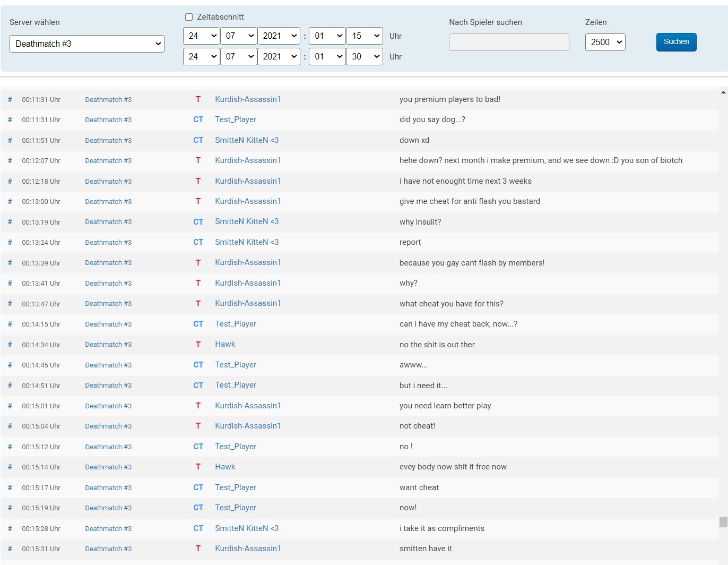Enable the Zeitabschnitt checkbox
This screenshot has height=565, width=728.
(189, 17)
